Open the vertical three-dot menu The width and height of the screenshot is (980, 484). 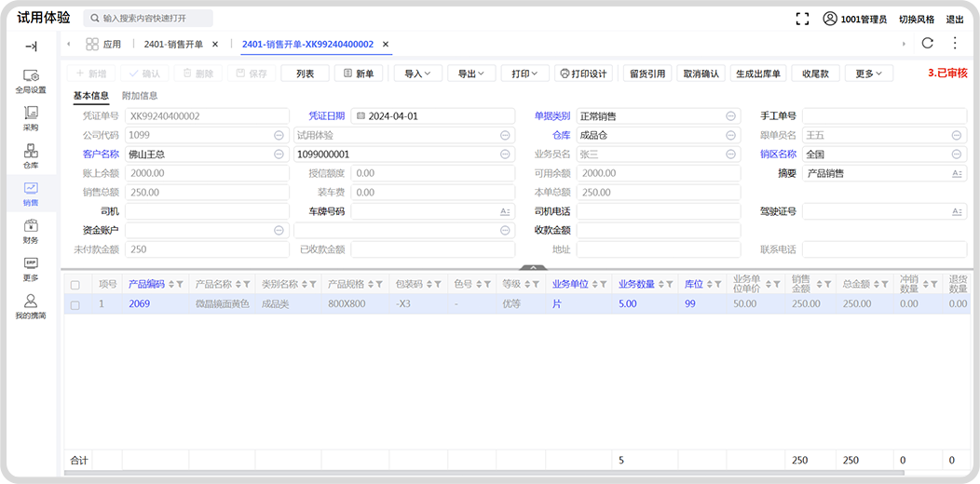coord(954,43)
